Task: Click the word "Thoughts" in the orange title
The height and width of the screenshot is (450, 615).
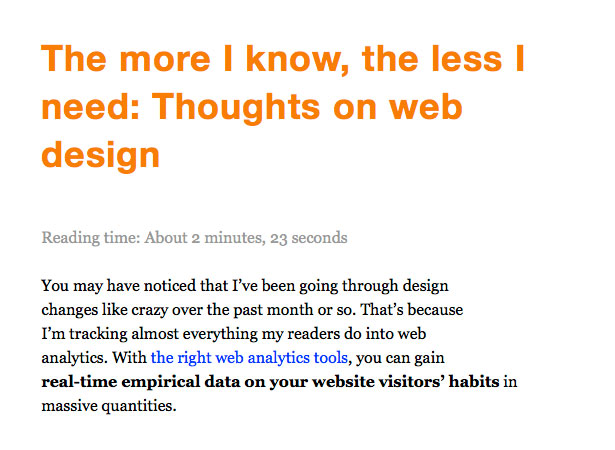Action: [236, 107]
